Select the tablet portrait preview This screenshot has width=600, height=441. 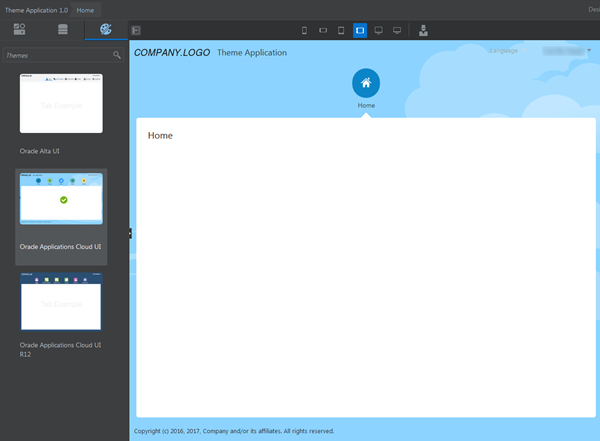[341, 30]
